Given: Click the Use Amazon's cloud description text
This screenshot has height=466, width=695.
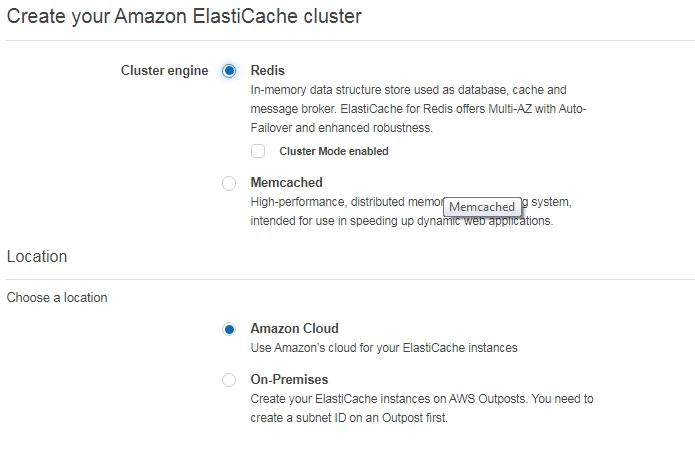Looking at the screenshot, I should click(x=383, y=348).
